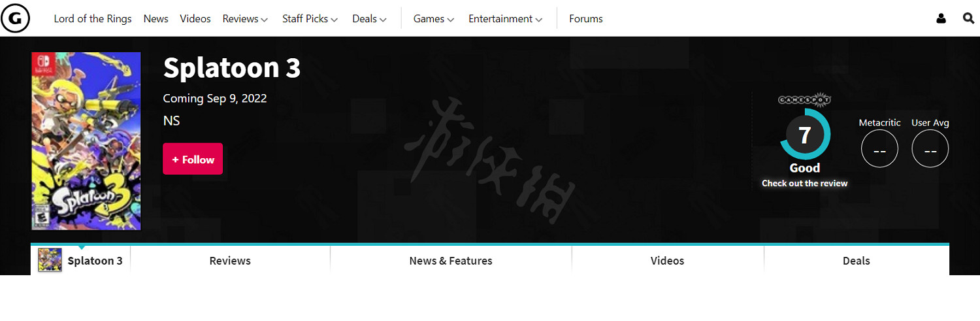Open the Deals dropdown in top navigation
The height and width of the screenshot is (321, 980).
coord(369,19)
